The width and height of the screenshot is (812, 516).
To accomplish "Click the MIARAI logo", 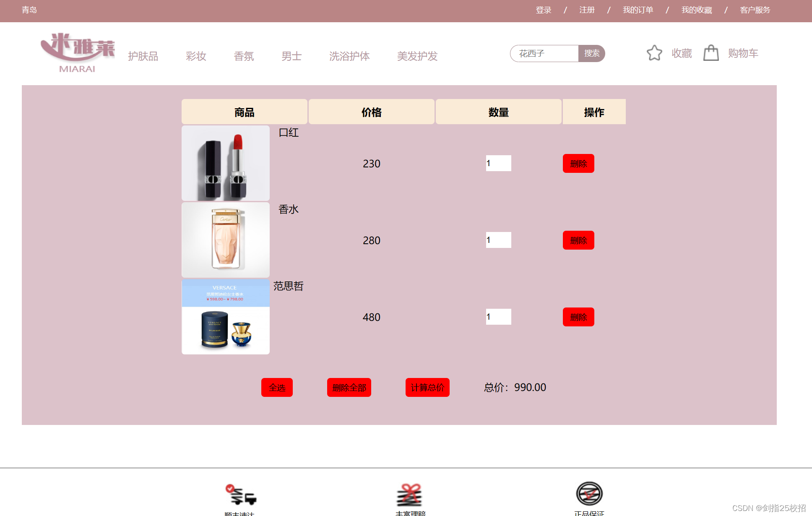I will coord(77,53).
